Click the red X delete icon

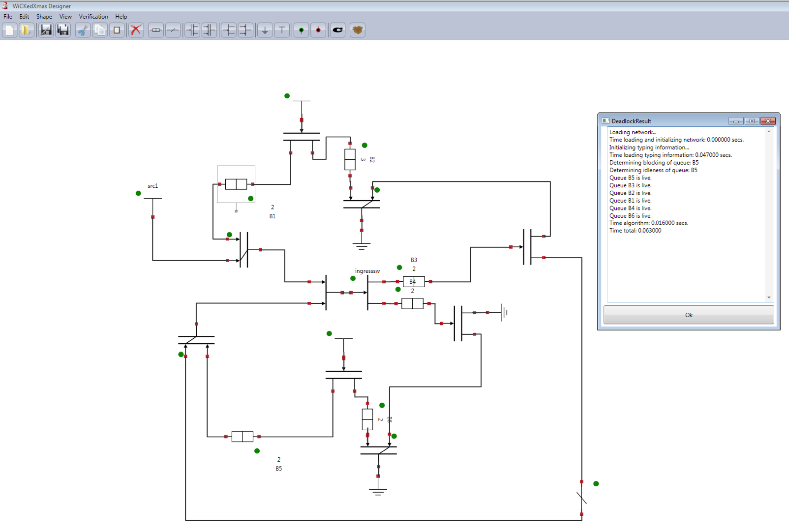136,30
